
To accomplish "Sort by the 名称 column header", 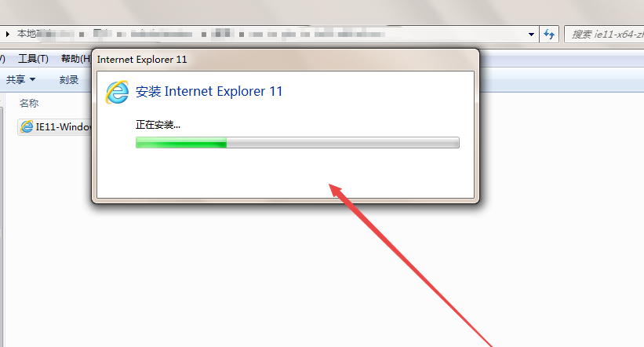I will [x=29, y=103].
